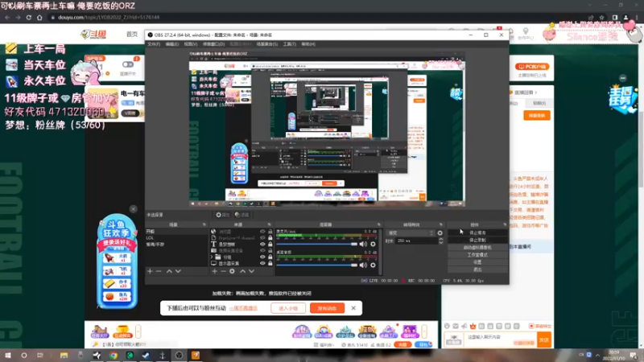Viewport: 644px width, 362px height.
Task: Decrease transition 时长 with down arrow
Action: pyautogui.click(x=440, y=243)
